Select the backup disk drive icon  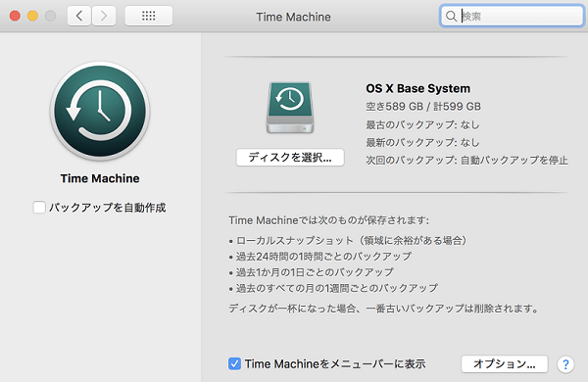point(290,108)
